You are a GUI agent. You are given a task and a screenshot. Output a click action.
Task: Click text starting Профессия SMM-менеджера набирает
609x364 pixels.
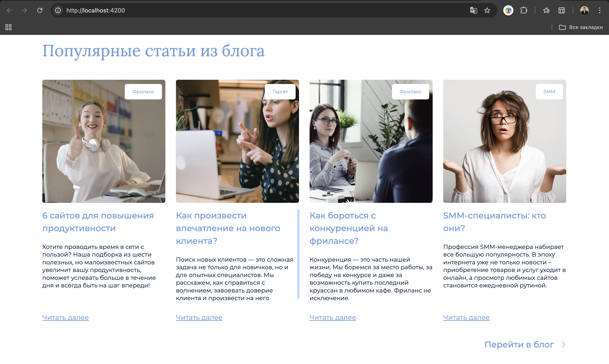click(x=504, y=266)
